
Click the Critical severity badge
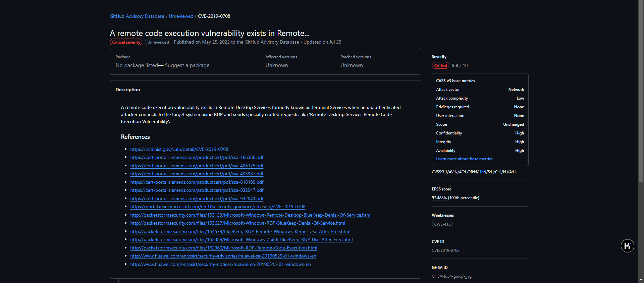click(x=126, y=42)
